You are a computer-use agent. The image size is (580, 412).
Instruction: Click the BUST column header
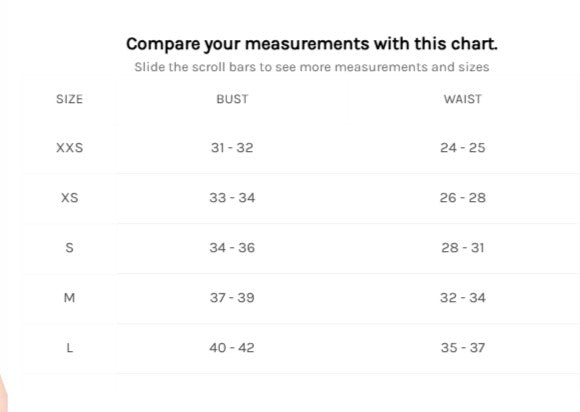(x=232, y=99)
